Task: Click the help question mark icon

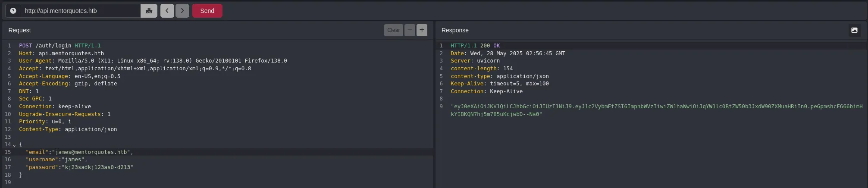Action: (x=13, y=11)
